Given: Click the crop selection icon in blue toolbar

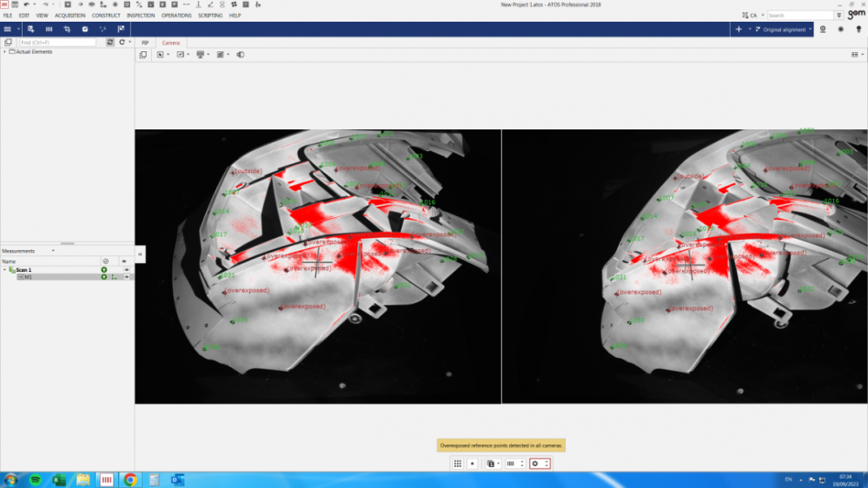Looking at the screenshot, I should click(x=67, y=30).
